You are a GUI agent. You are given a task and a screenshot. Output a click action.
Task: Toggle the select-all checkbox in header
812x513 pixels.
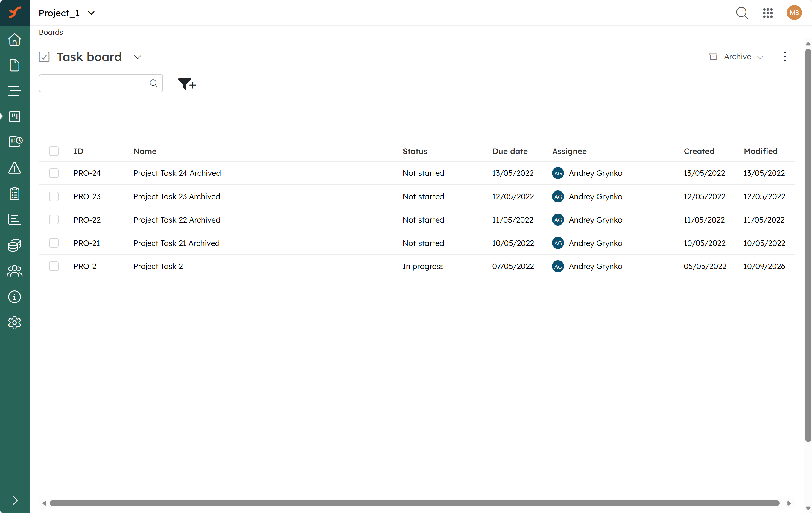(x=54, y=151)
